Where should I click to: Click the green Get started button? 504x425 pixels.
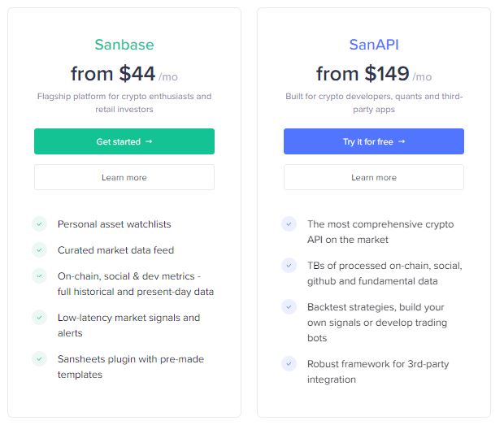click(x=124, y=141)
